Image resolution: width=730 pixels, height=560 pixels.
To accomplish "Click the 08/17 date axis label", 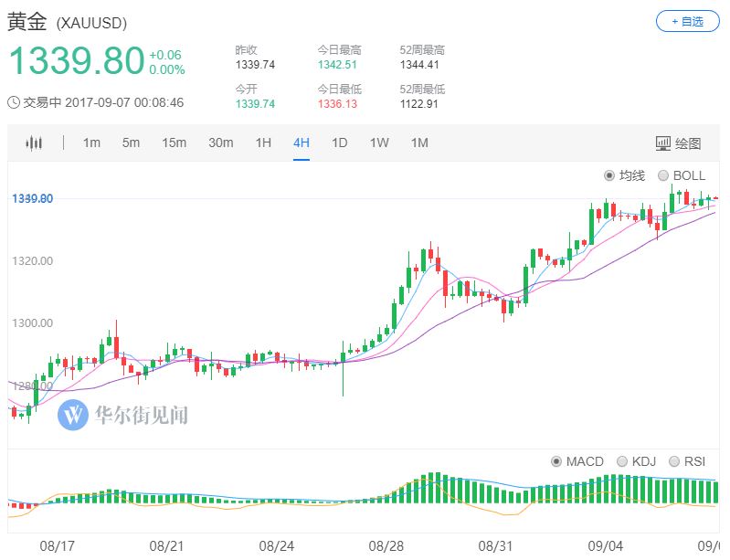I will tap(57, 545).
